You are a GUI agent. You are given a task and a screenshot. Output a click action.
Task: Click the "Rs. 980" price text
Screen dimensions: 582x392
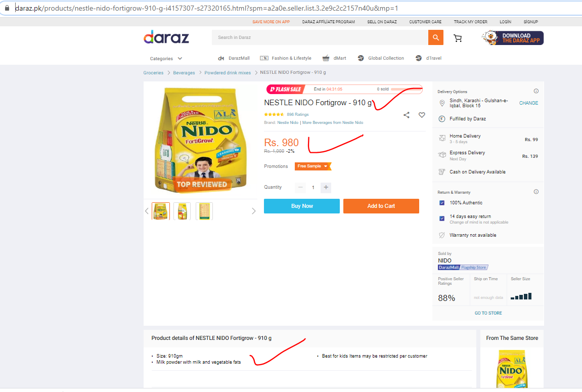(281, 143)
